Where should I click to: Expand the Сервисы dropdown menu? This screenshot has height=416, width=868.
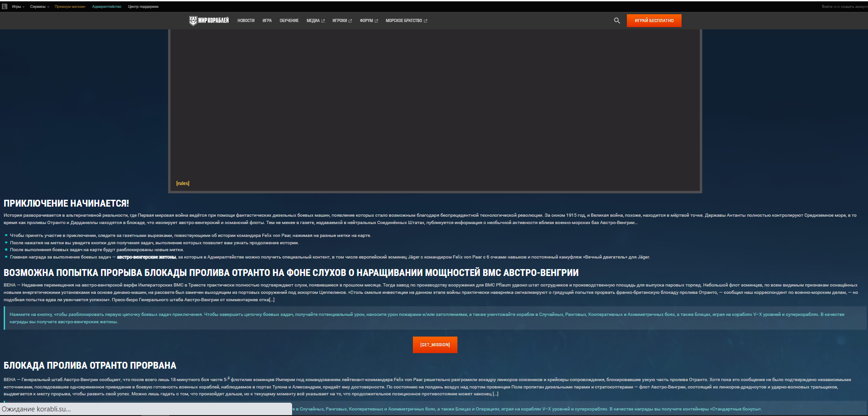(39, 6)
